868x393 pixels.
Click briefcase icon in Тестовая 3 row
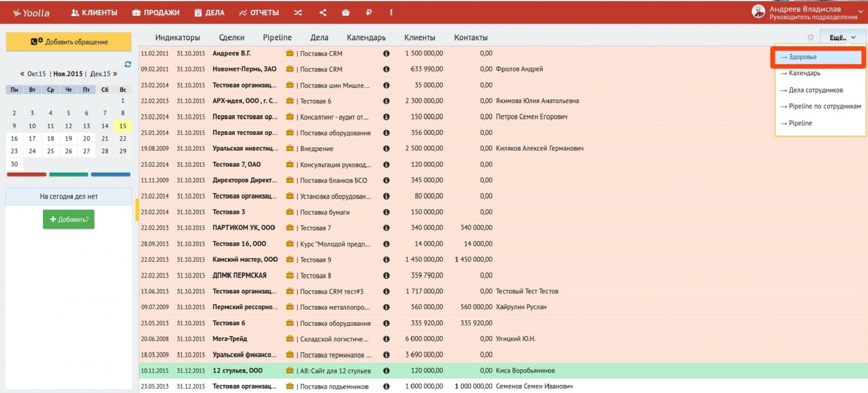290,212
